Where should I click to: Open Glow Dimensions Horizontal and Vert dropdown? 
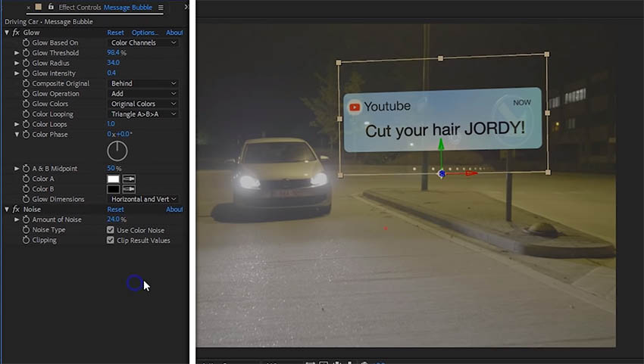143,199
